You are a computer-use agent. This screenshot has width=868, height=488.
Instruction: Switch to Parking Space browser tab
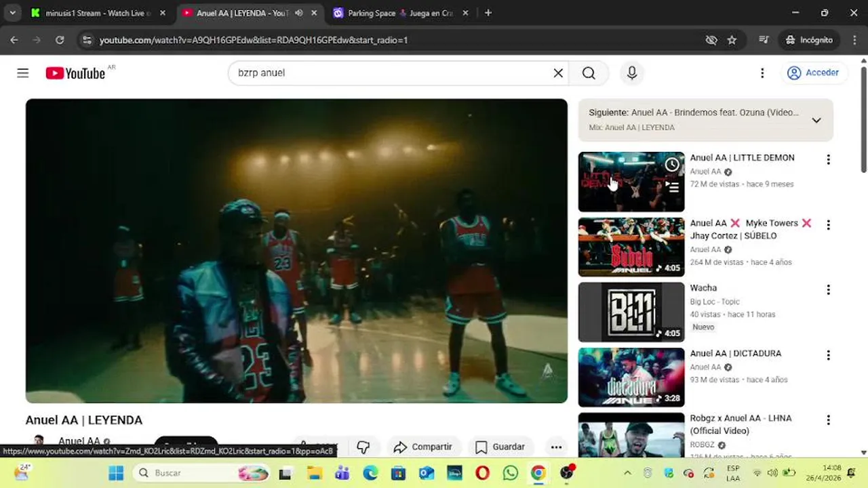click(400, 13)
